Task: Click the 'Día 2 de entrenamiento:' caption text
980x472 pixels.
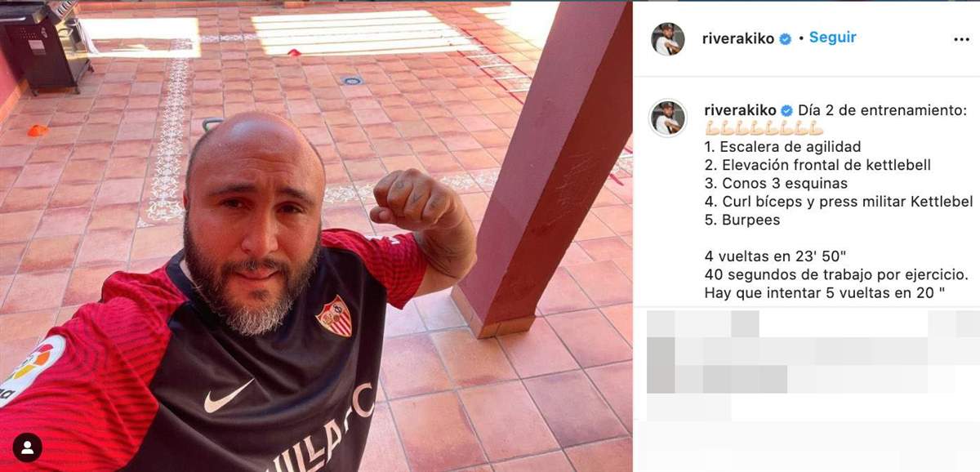Action: point(871,110)
